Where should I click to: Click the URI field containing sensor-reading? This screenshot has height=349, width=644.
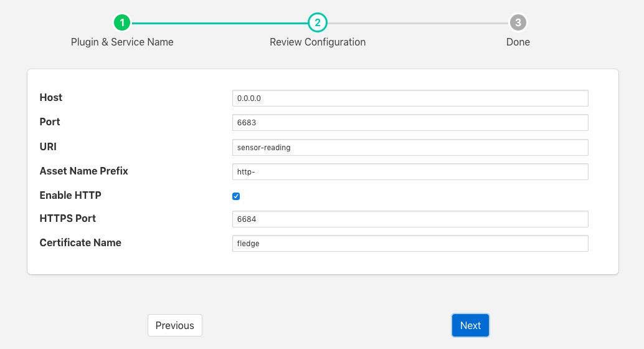tap(409, 148)
